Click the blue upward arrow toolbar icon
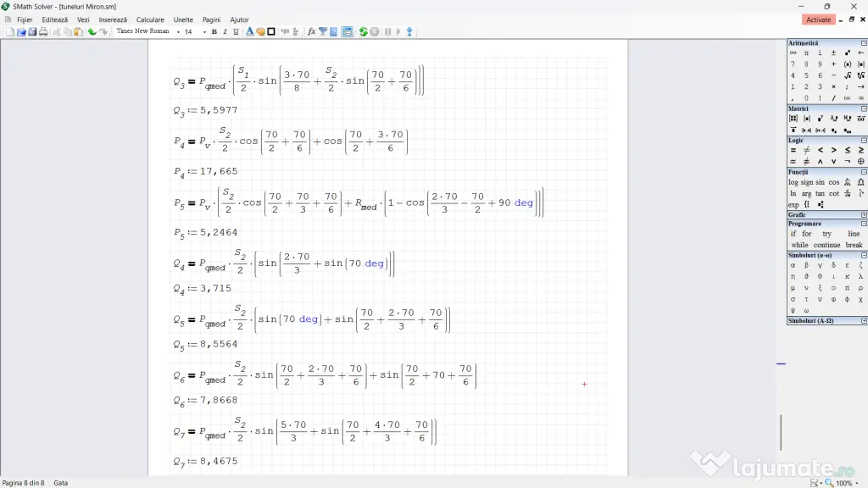868x488 pixels. pos(409,32)
